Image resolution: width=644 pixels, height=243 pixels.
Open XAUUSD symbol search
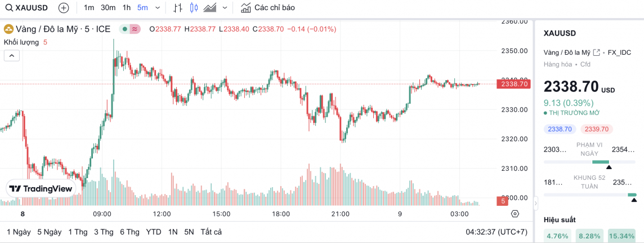(x=28, y=8)
